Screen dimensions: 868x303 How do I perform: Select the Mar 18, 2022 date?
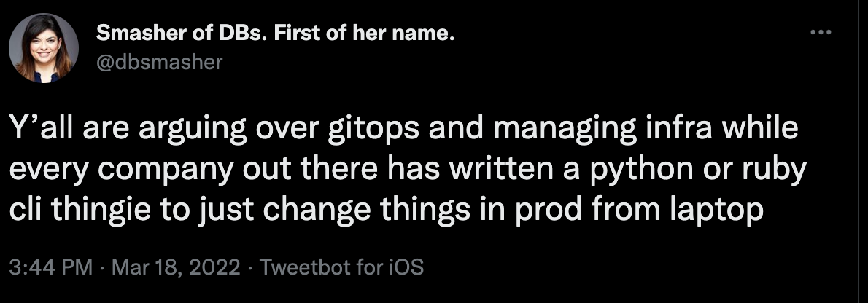(x=176, y=267)
